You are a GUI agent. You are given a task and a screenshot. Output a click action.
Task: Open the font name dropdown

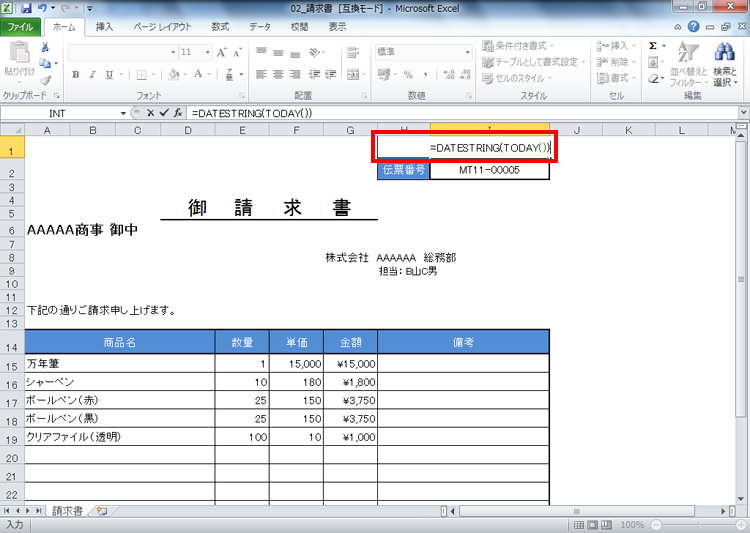[x=173, y=52]
